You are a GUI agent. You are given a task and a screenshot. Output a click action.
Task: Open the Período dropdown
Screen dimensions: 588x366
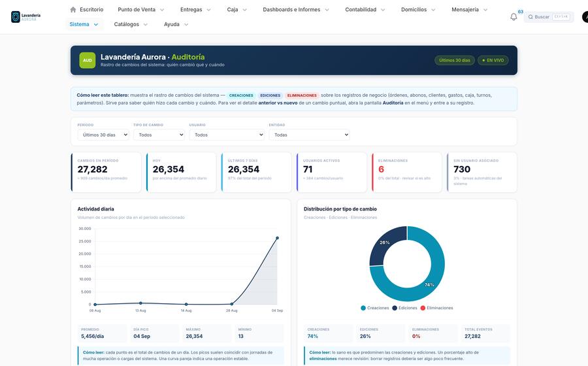click(103, 135)
